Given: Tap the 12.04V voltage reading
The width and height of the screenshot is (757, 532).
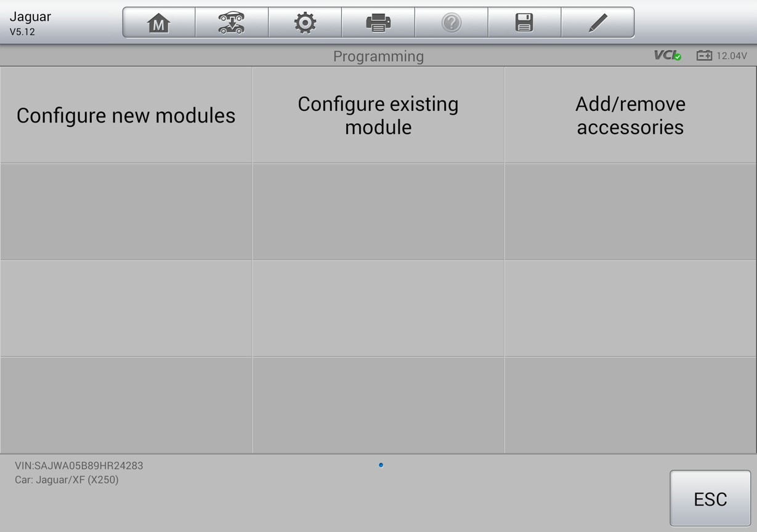Looking at the screenshot, I should (x=732, y=56).
